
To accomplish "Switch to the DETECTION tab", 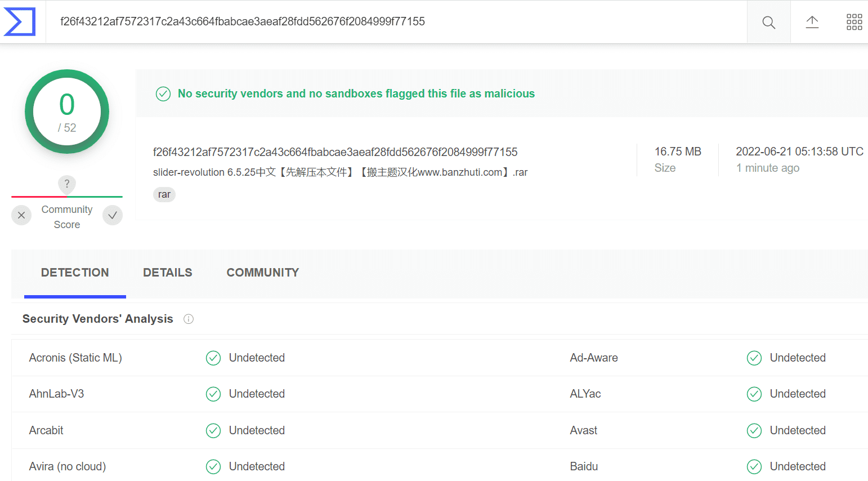I will (x=75, y=273).
